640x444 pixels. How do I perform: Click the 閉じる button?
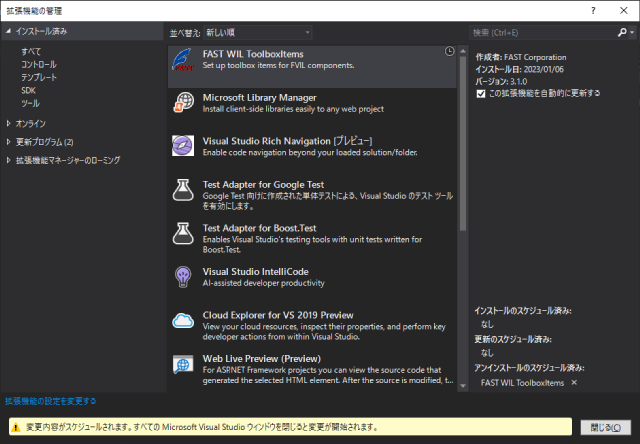point(606,428)
